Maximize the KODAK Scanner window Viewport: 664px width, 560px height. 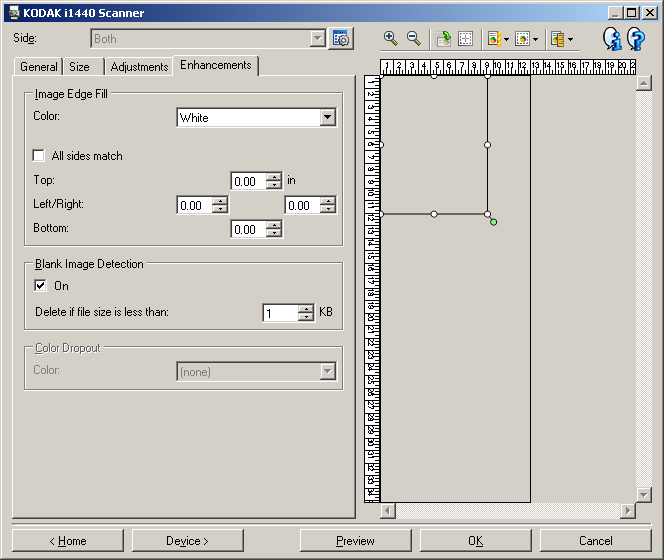pyautogui.click(x=631, y=13)
